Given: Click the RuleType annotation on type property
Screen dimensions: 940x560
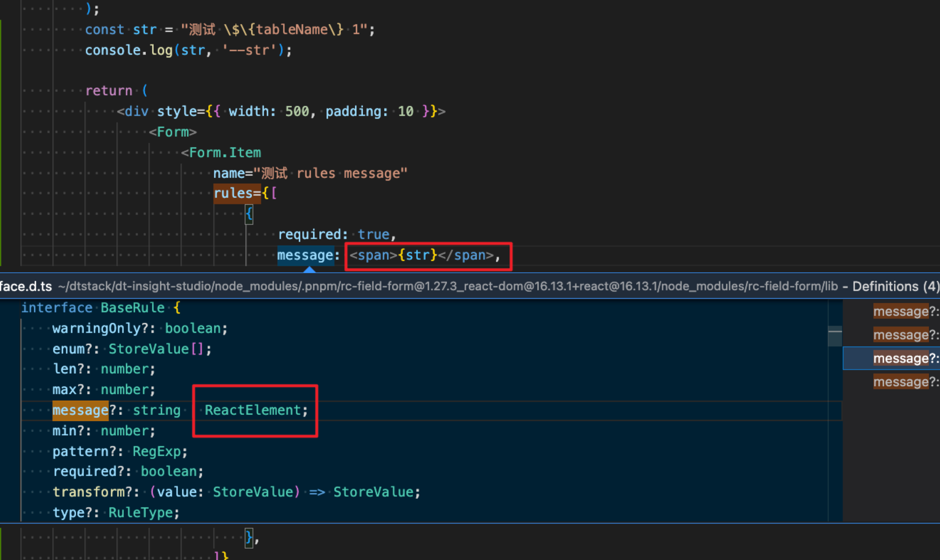Looking at the screenshot, I should coord(141,512).
